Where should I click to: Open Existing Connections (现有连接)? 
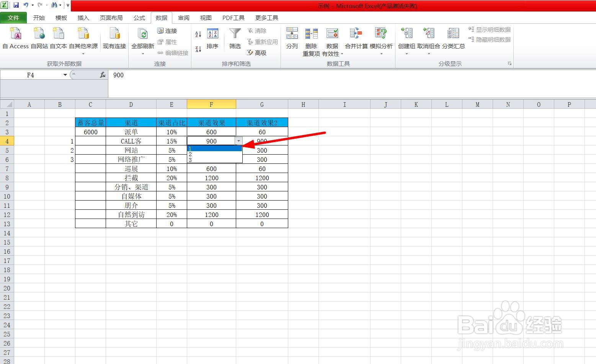coord(114,38)
